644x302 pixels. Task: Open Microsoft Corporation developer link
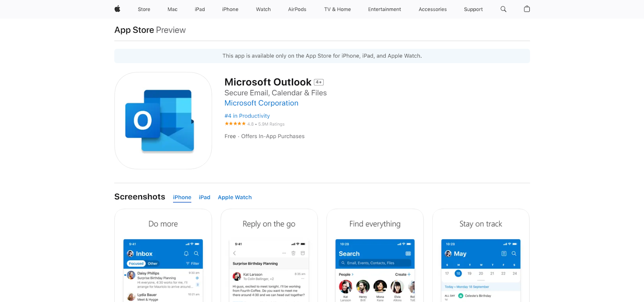click(x=261, y=103)
